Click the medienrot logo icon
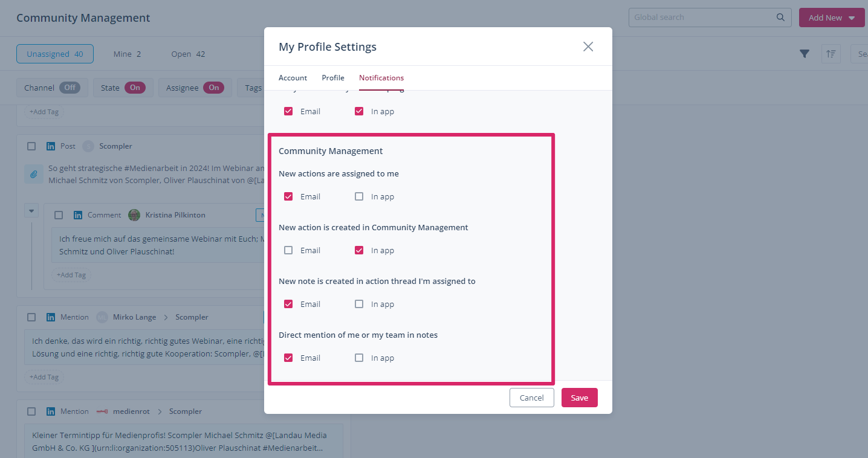 click(102, 411)
